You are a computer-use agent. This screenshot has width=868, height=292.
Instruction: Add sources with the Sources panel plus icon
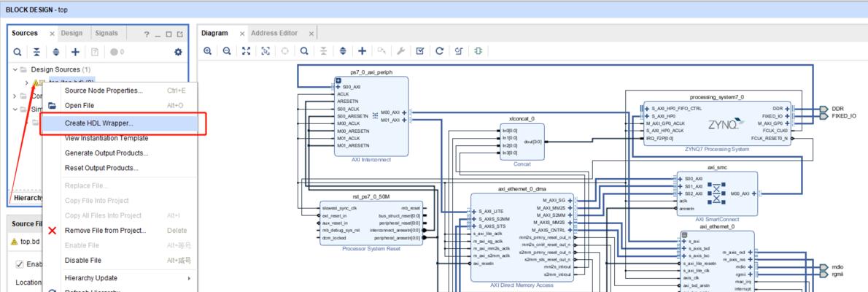[x=75, y=52]
